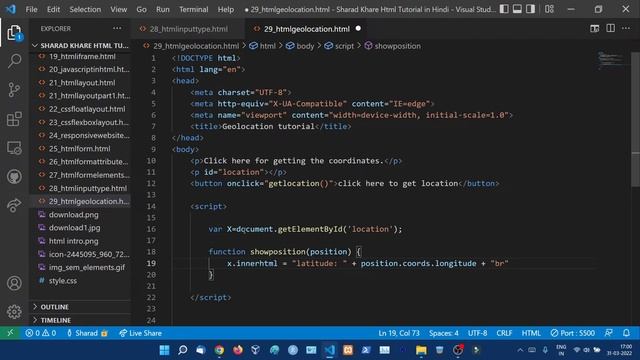This screenshot has height=360, width=640.
Task: Open the Live Share activity icon
Action: [x=14, y=205]
